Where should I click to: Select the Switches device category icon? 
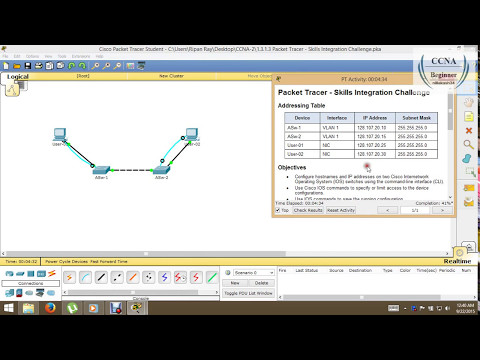(20, 274)
